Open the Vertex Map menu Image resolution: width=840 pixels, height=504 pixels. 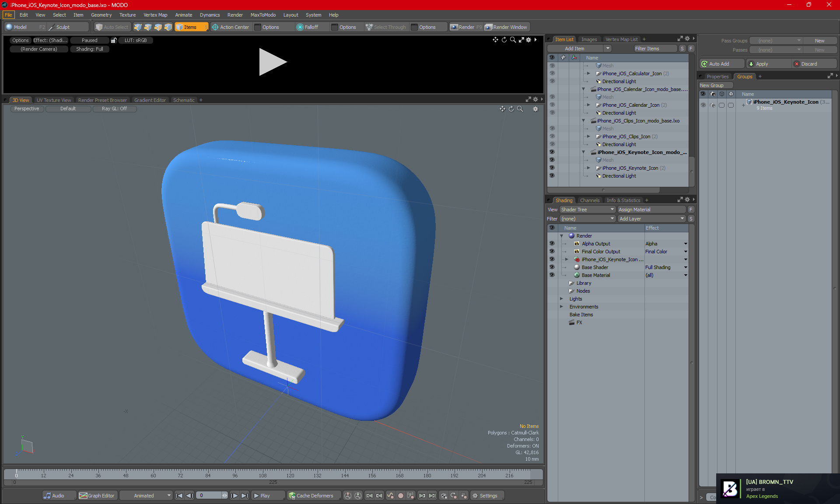click(155, 15)
